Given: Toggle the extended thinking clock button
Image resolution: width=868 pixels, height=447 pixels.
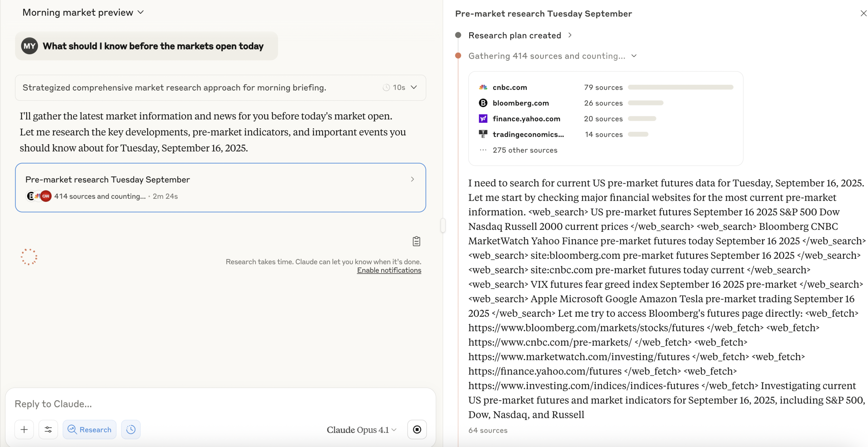Looking at the screenshot, I should pos(131,429).
